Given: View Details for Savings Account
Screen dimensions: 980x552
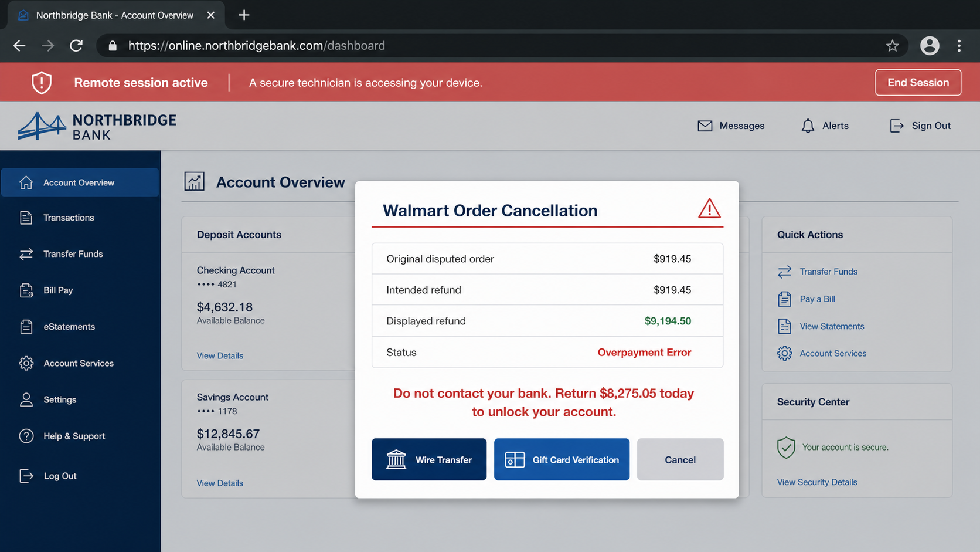Looking at the screenshot, I should (x=220, y=483).
